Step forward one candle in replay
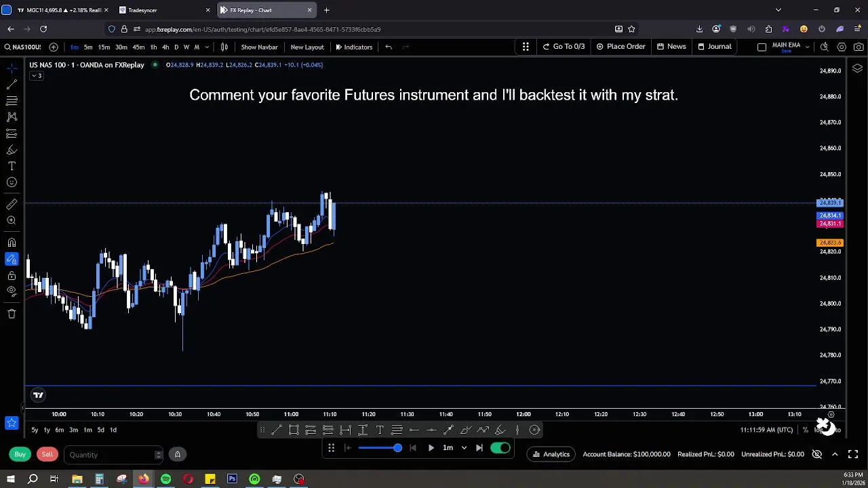Screen dimensions: 868x488 pyautogui.click(x=479, y=447)
